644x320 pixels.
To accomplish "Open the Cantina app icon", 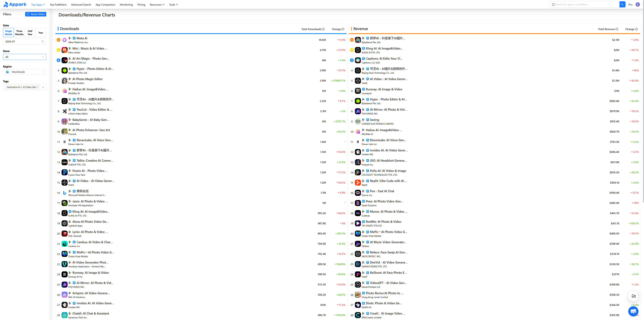I will (65, 244).
